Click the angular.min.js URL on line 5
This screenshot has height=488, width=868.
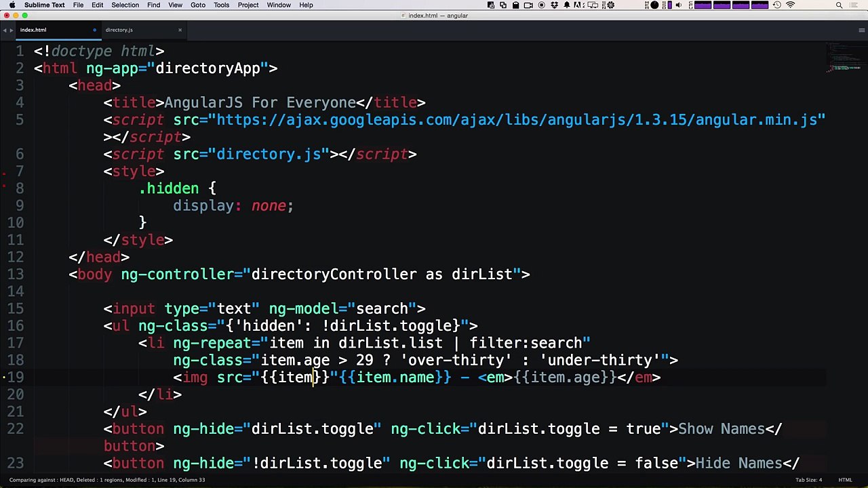point(517,120)
